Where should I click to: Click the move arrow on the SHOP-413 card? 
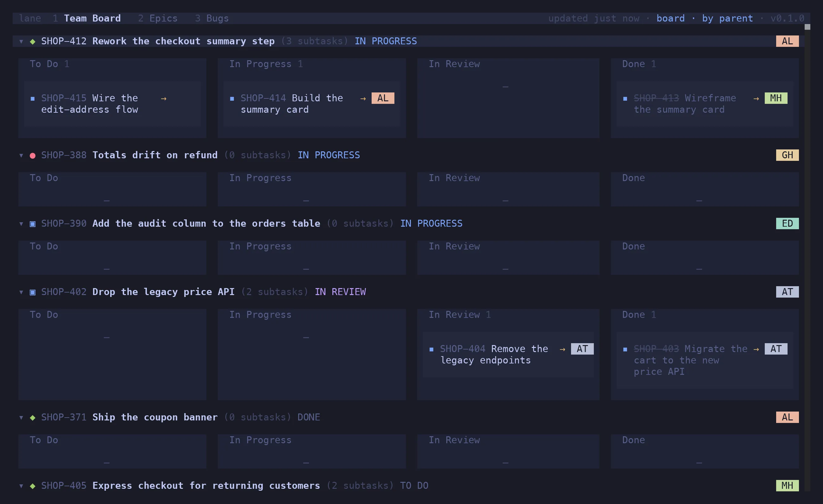click(x=756, y=98)
